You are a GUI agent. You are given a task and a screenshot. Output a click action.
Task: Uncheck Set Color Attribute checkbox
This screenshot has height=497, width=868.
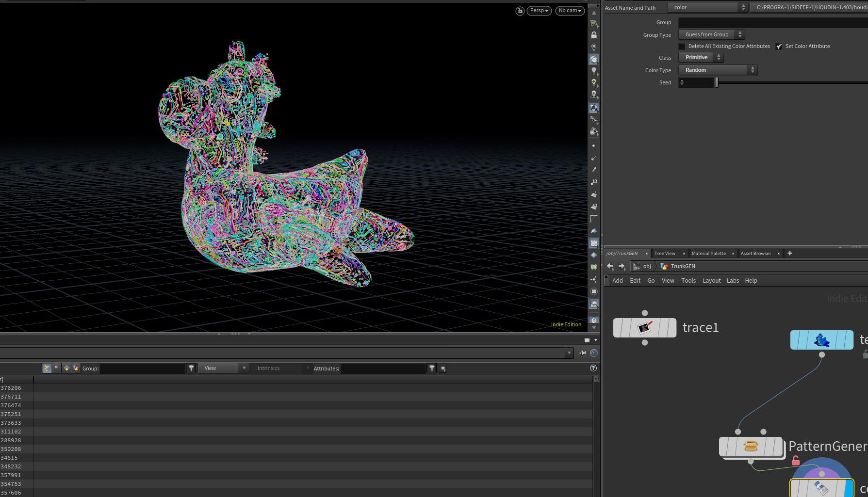click(x=779, y=47)
